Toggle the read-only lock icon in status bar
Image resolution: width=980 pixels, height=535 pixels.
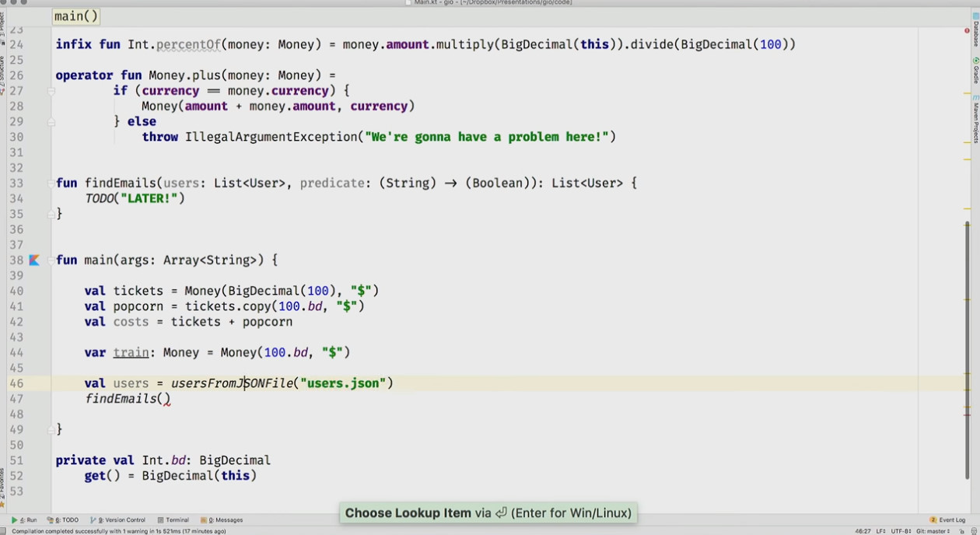pyautogui.click(x=961, y=531)
